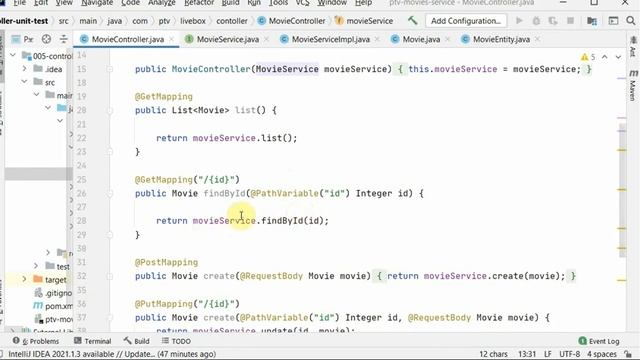Screen dimensions: 640x360
Task: Select pom.xml in the project tree
Action: [53, 305]
